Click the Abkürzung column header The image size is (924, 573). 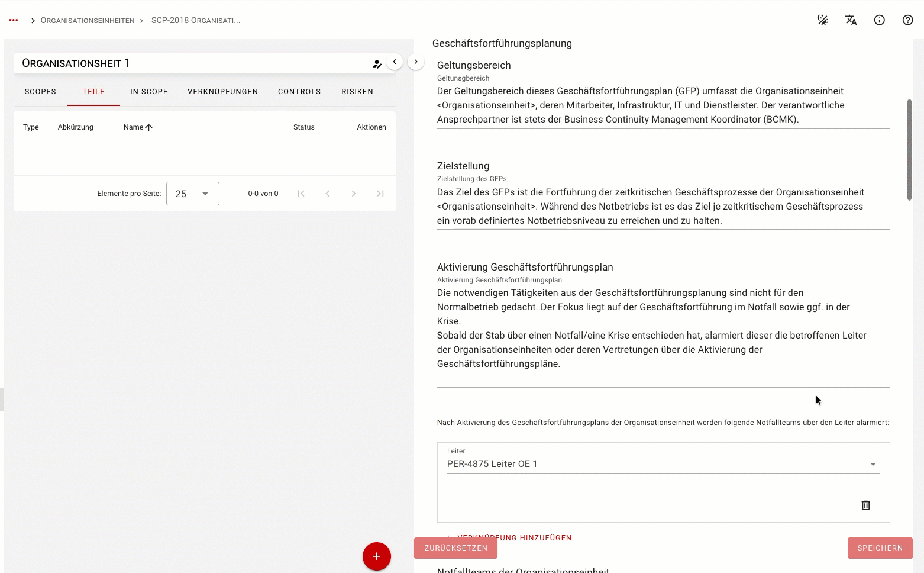76,127
